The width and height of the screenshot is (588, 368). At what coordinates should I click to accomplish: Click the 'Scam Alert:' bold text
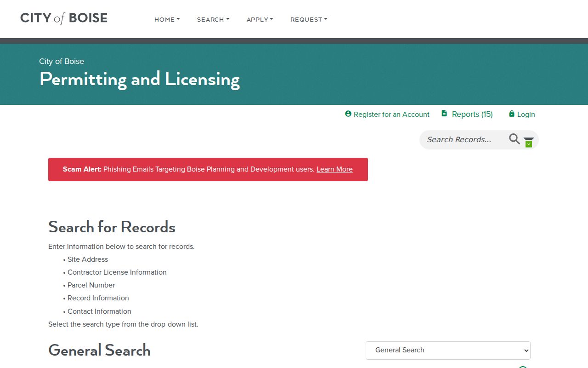pos(82,169)
